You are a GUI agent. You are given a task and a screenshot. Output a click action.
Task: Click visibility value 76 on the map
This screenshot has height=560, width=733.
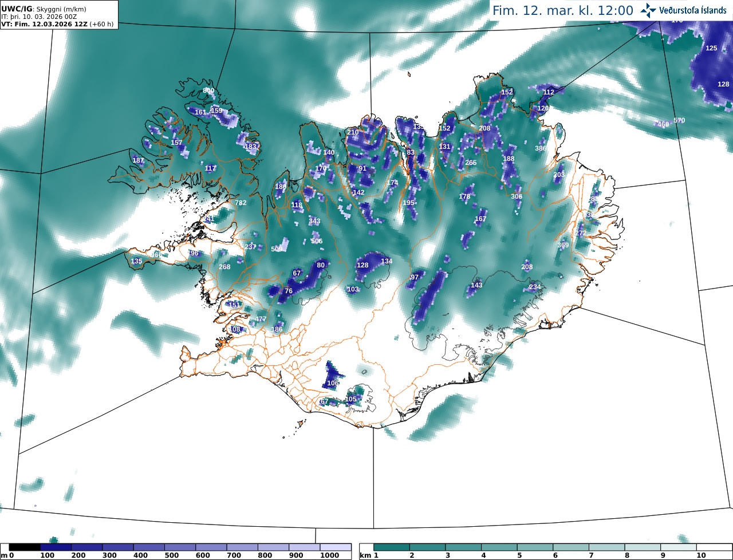[x=289, y=291]
